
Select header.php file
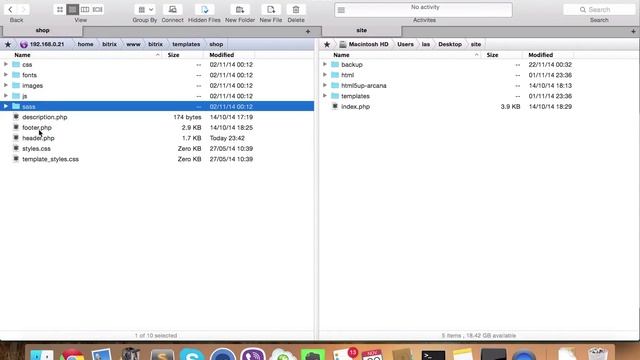point(38,138)
